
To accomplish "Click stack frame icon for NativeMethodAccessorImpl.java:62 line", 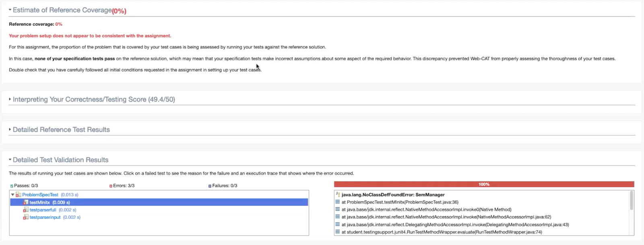I will [338, 217].
